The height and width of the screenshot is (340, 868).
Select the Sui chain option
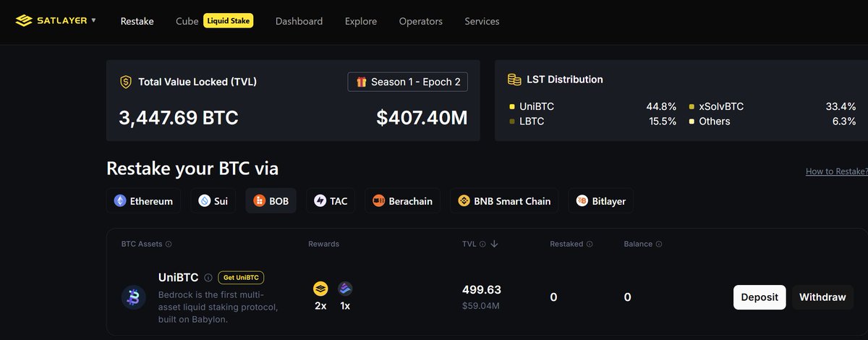[x=213, y=201]
